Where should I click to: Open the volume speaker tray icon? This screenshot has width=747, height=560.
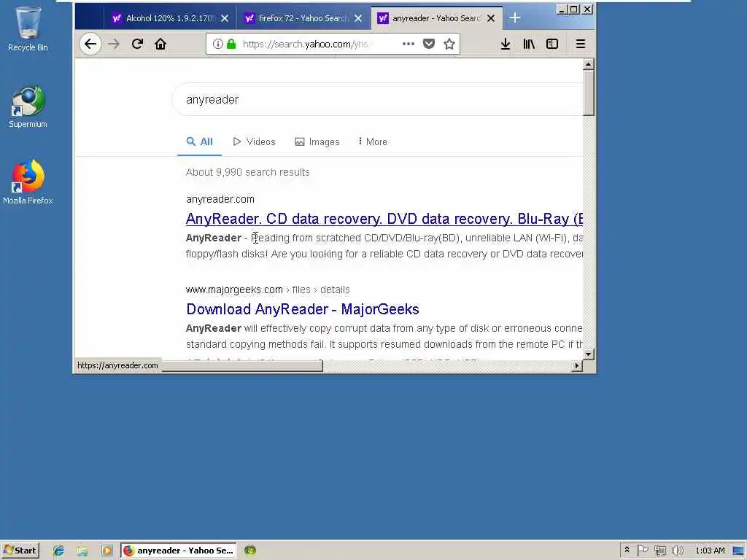point(677,551)
